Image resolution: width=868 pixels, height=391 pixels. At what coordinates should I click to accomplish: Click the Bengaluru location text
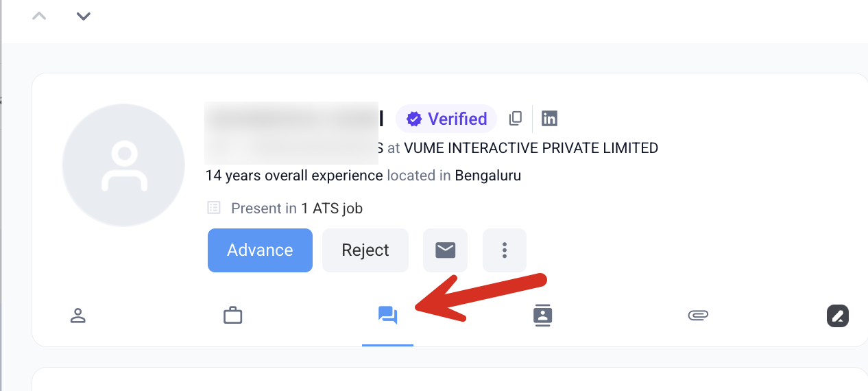(488, 176)
